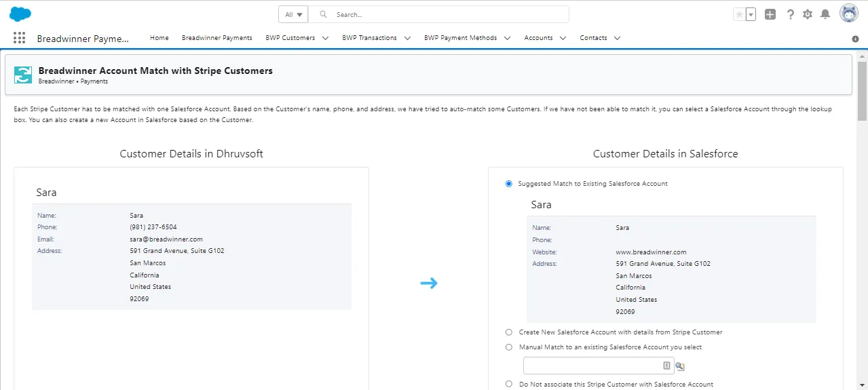Click the Sara heading in Dhruvsoft panel

coord(47,193)
